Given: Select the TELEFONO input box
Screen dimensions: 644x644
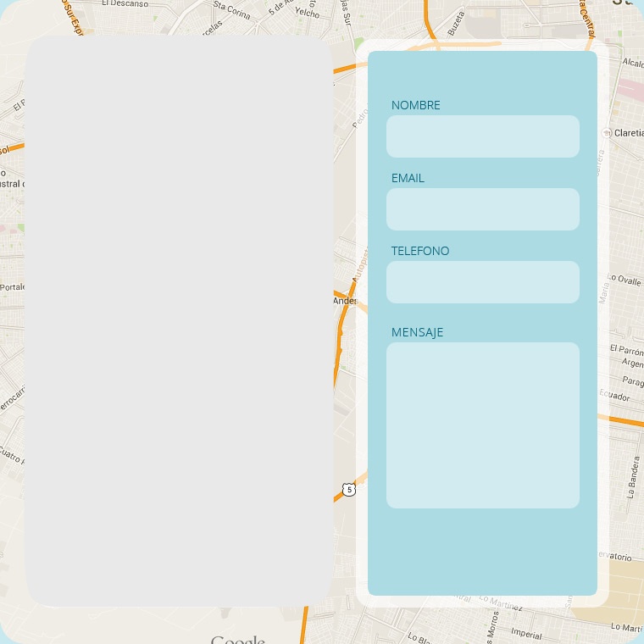Looking at the screenshot, I should 482,282.
